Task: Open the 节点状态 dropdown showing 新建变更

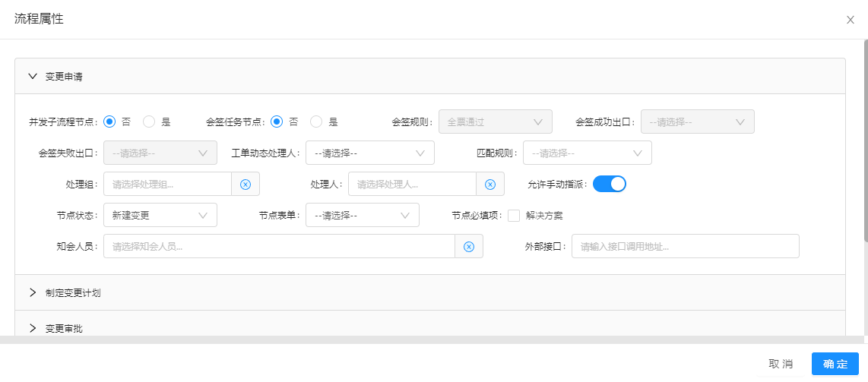Action: 160,215
